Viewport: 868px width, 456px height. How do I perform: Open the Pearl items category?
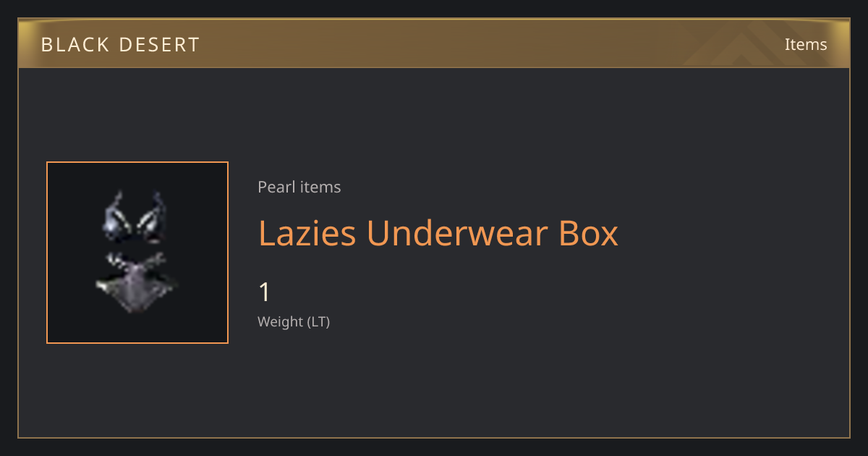pos(299,187)
